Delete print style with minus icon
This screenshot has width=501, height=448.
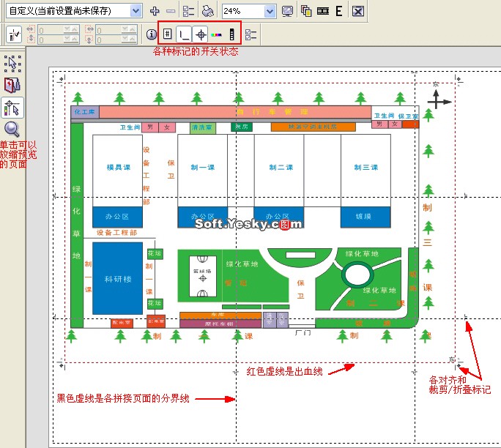(171, 11)
